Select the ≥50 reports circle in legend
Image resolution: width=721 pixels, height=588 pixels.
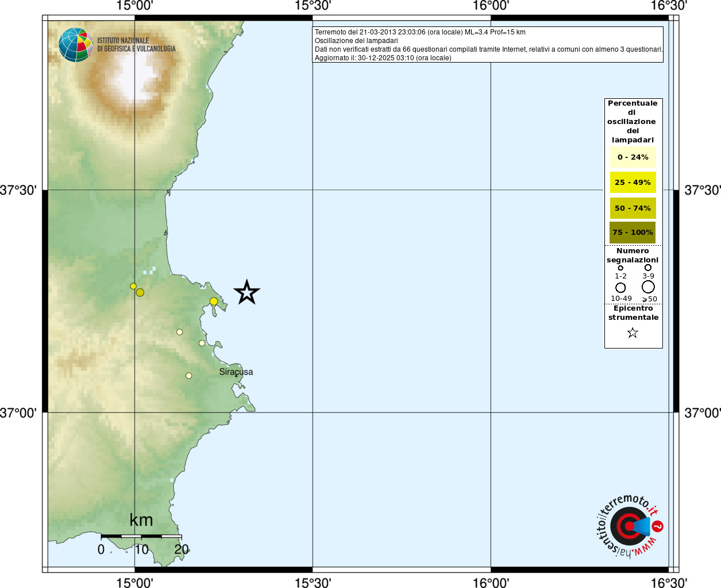[648, 287]
